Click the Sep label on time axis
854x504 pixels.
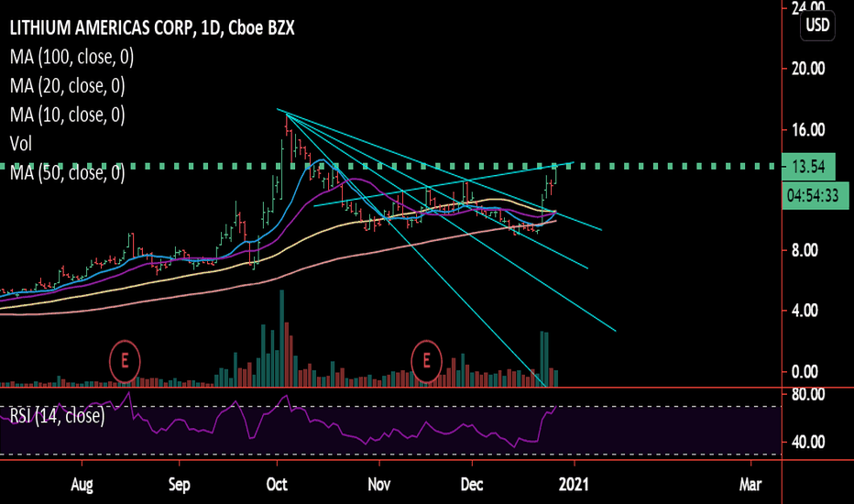[x=180, y=485]
